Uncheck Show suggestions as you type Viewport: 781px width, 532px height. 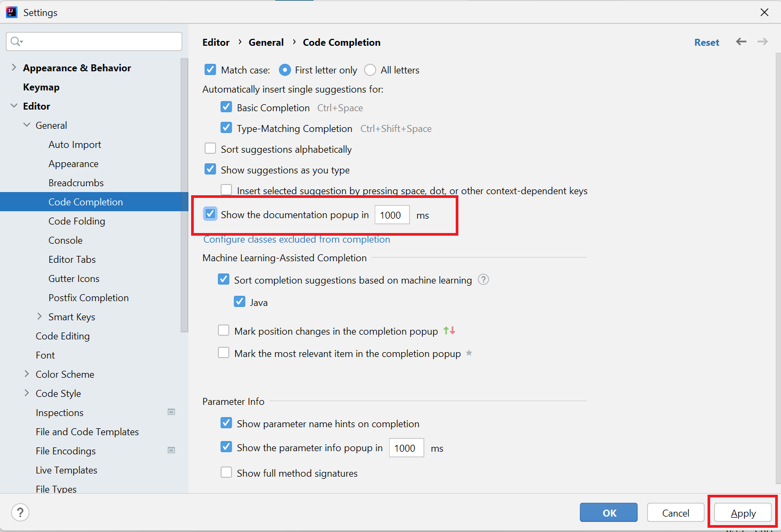click(x=210, y=169)
